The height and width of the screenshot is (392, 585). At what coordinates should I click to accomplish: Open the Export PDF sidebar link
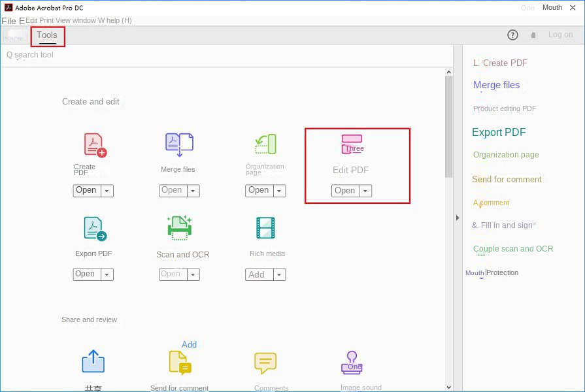tap(499, 132)
